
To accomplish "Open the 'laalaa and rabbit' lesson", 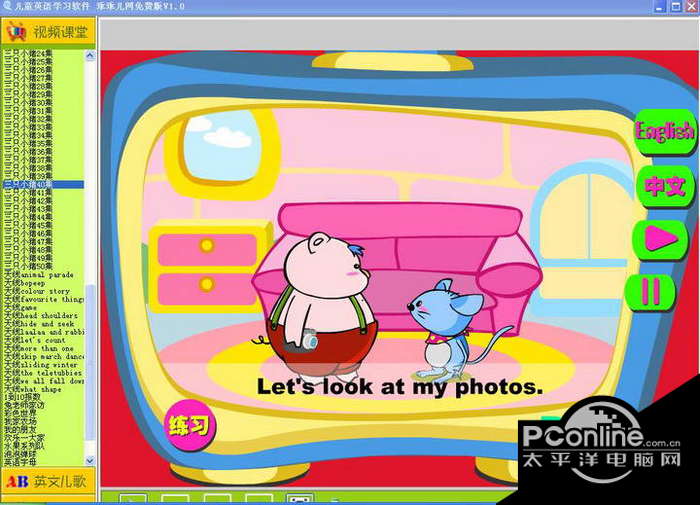I will point(44,332).
